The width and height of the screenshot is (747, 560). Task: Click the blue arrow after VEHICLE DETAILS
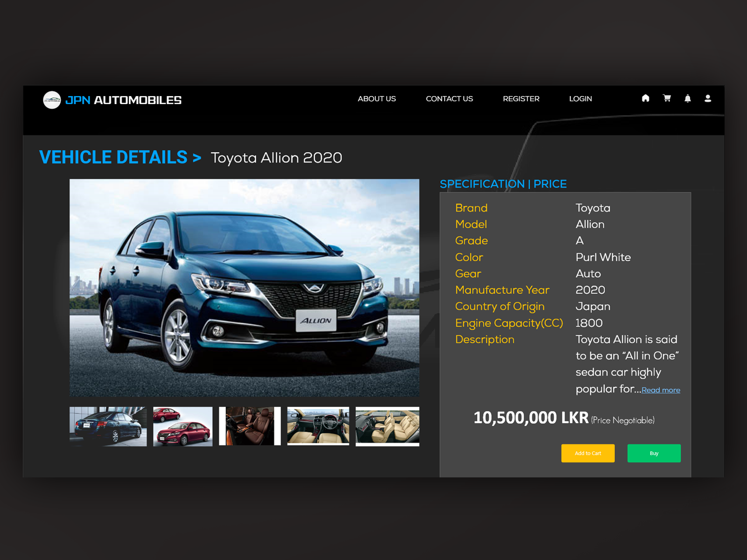coord(197,157)
